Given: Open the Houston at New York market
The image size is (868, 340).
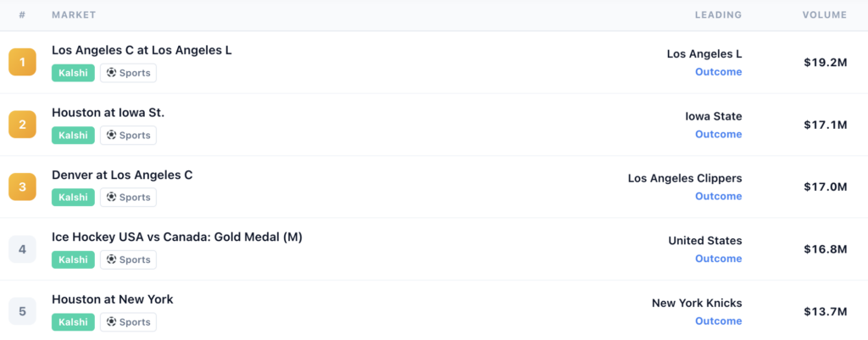Looking at the screenshot, I should [x=112, y=299].
